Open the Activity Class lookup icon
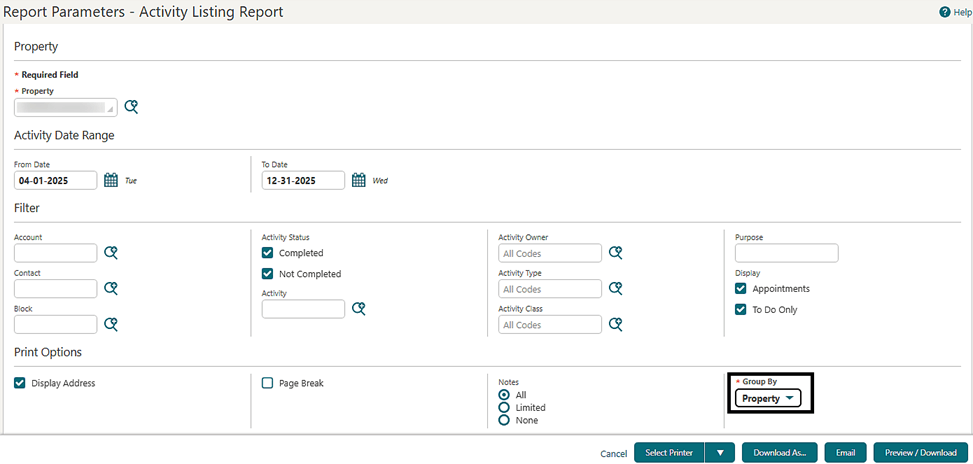This screenshot has width=973, height=464. (x=615, y=324)
